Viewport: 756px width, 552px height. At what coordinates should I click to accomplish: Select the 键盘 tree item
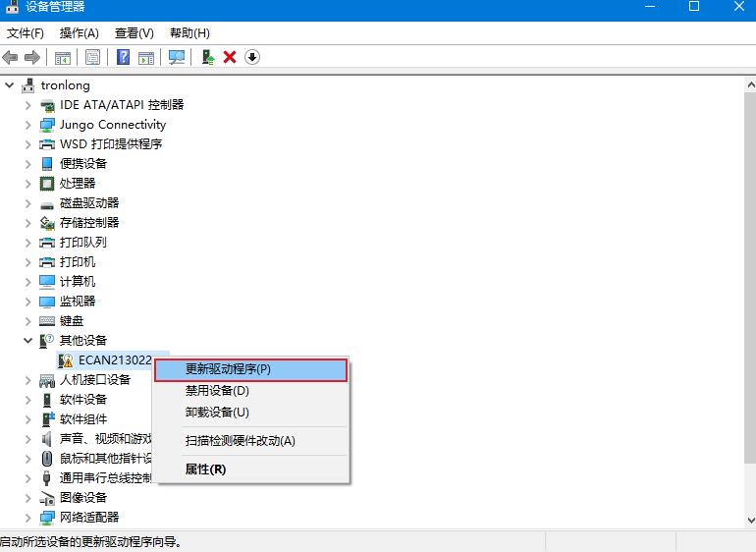point(72,321)
